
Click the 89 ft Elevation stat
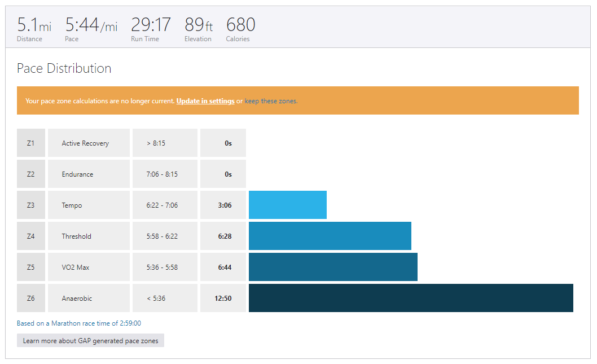(x=199, y=29)
